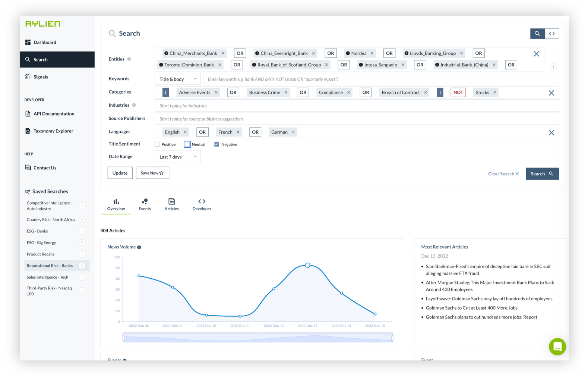Switch to the Articles tab
Viewport: 588px width, 382px height.
pos(172,204)
